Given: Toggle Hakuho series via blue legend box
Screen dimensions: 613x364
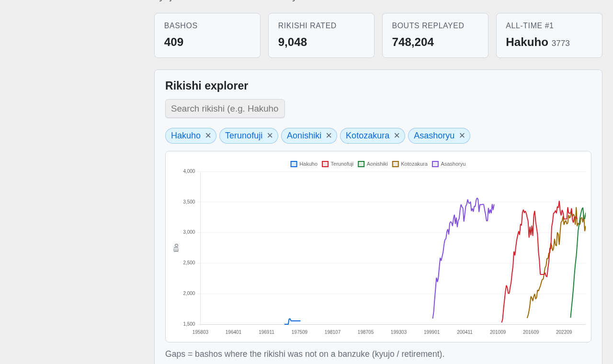Looking at the screenshot, I should (294, 164).
